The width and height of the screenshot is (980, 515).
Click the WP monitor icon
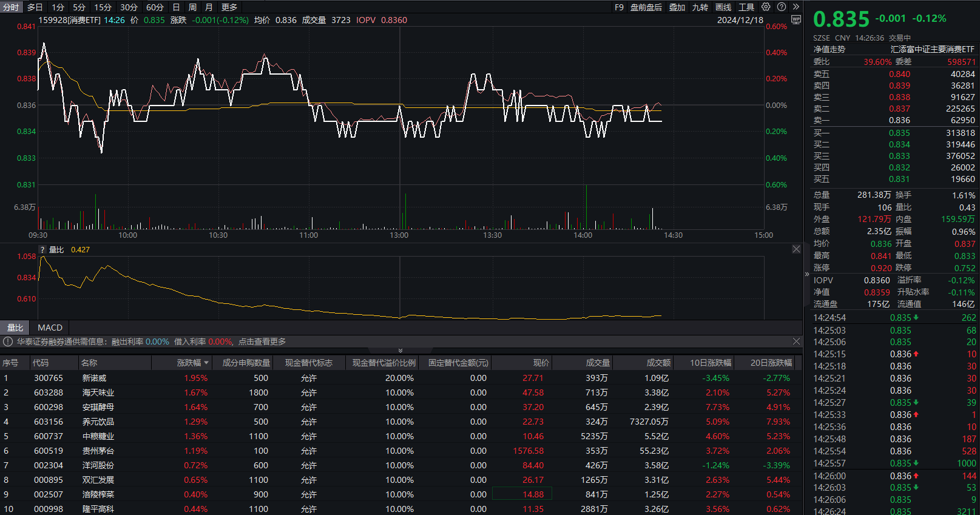[796, 20]
